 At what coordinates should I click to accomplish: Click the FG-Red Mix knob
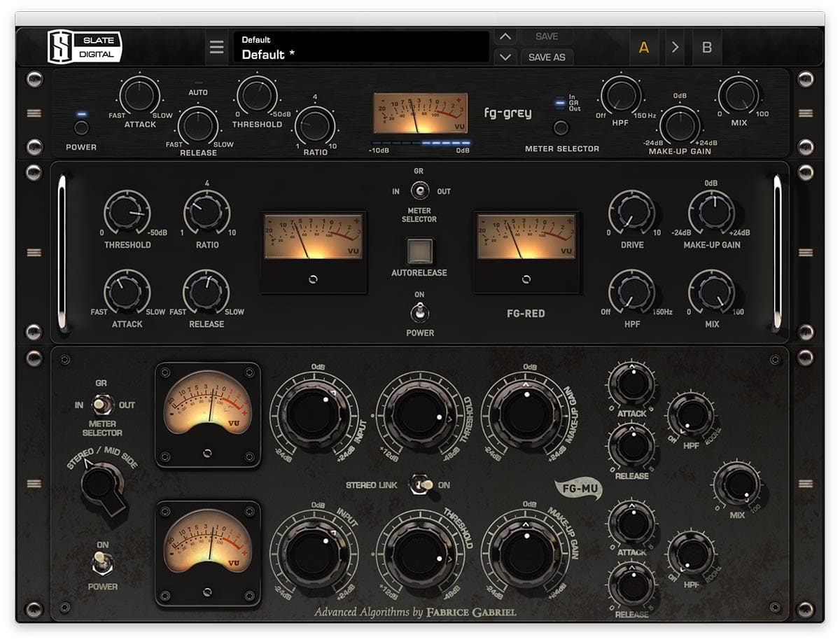click(711, 293)
